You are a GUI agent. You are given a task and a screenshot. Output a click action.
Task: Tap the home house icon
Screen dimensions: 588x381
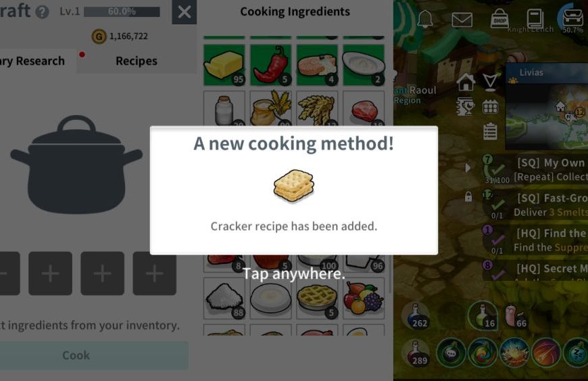click(466, 82)
